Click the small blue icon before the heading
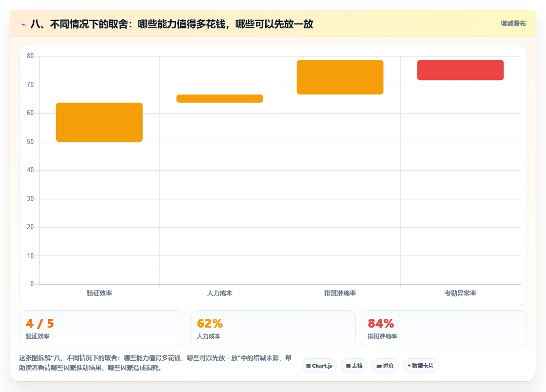Image resolution: width=546 pixels, height=392 pixels. pyautogui.click(x=23, y=24)
